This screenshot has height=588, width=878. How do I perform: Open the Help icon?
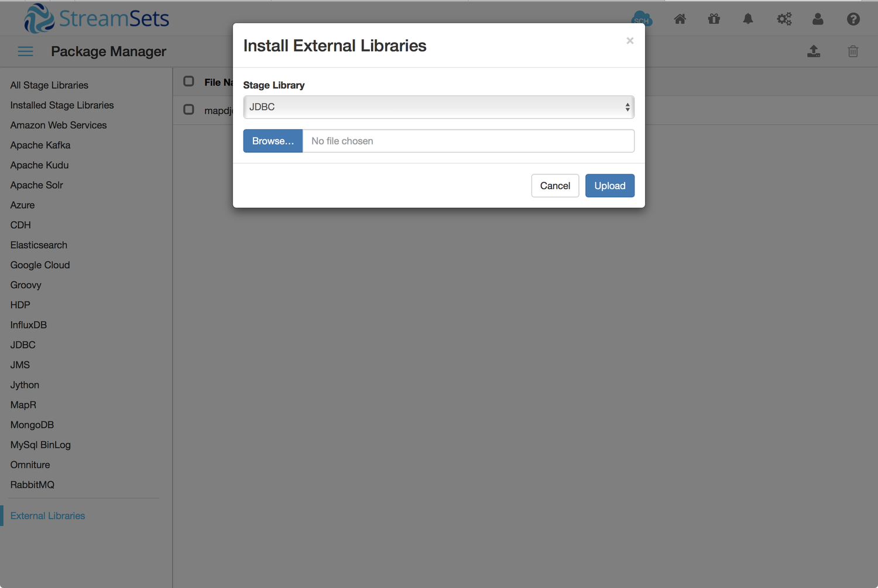(853, 19)
